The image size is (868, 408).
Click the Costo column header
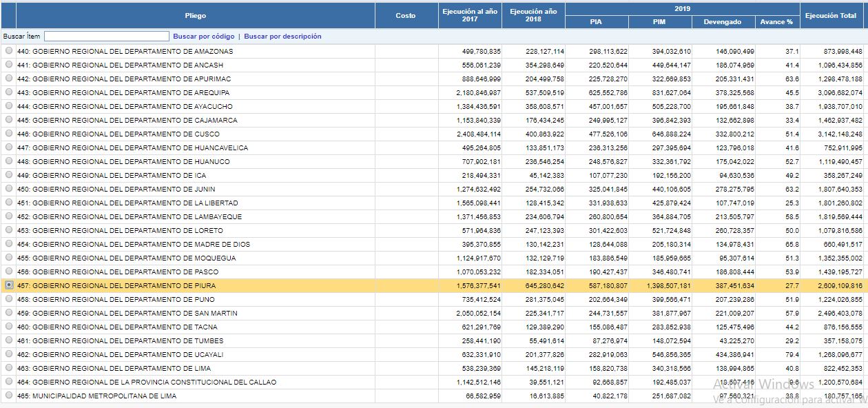[x=406, y=16]
